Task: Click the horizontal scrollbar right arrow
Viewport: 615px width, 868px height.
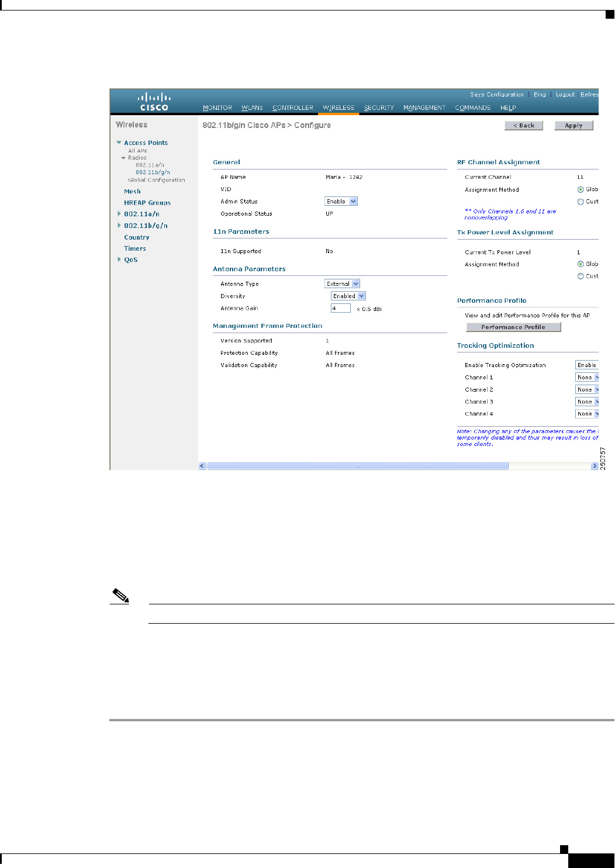Action: tap(595, 466)
